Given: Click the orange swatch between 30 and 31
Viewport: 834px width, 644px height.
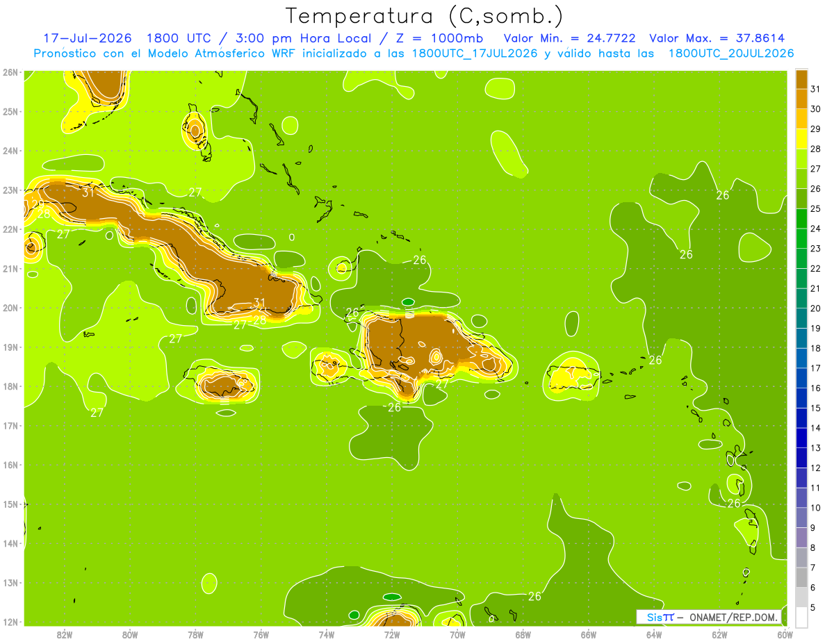Looking at the screenshot, I should pos(801,99).
